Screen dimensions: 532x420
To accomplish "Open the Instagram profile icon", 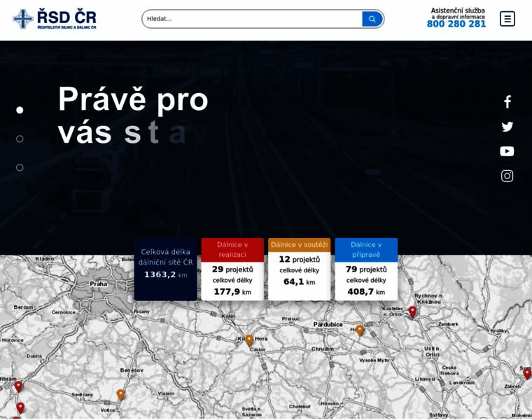I will 507,176.
